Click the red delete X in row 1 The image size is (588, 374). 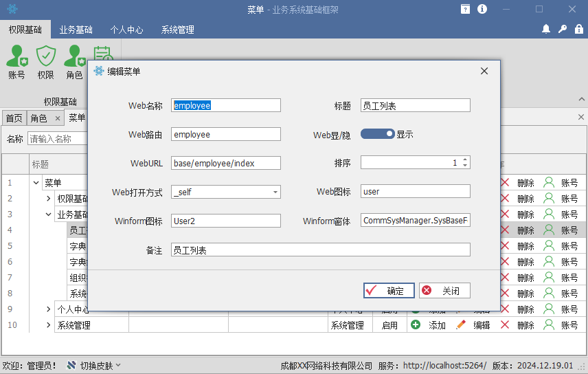pyautogui.click(x=505, y=183)
